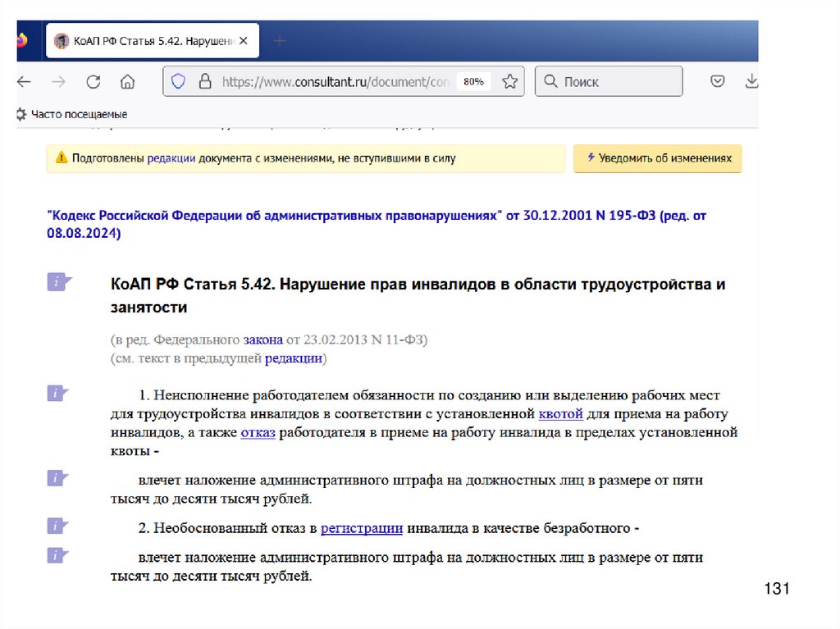Open the Home page icon
Image resolution: width=840 pixels, height=629 pixels.
[x=127, y=81]
